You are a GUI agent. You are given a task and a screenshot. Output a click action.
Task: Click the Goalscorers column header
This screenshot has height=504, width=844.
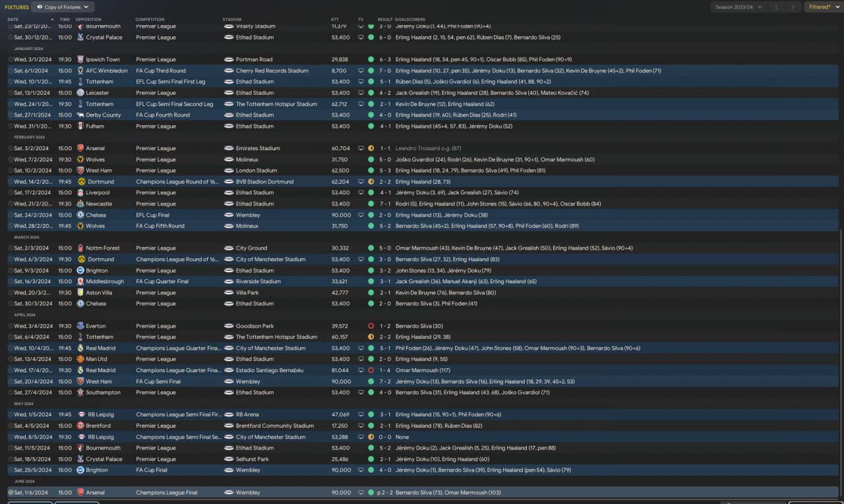(410, 19)
